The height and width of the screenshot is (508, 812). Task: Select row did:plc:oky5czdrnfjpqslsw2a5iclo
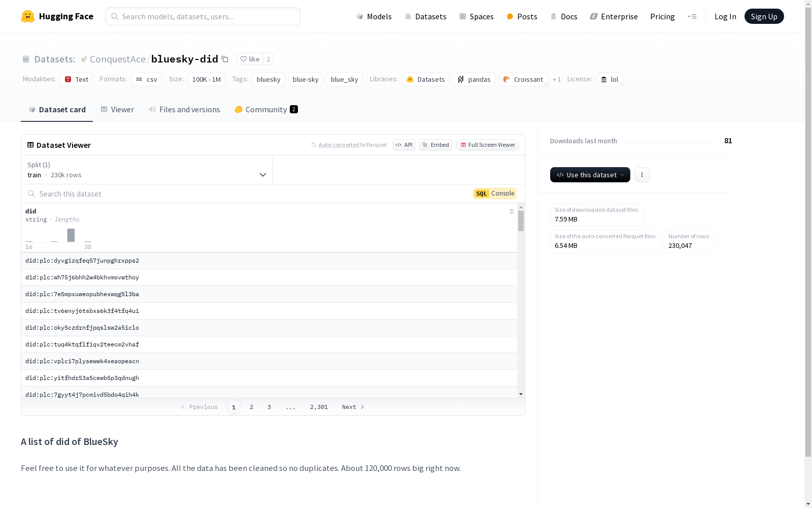click(269, 328)
